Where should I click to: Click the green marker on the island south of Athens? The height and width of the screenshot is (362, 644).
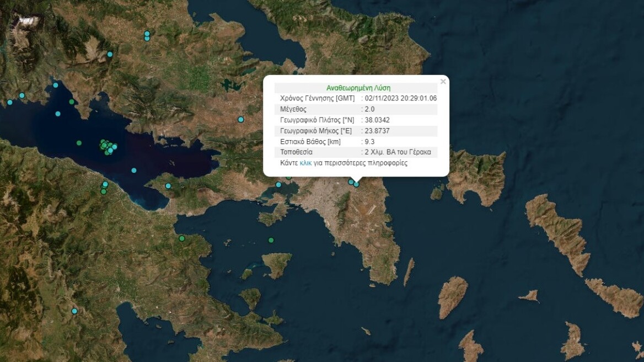pos(270,240)
